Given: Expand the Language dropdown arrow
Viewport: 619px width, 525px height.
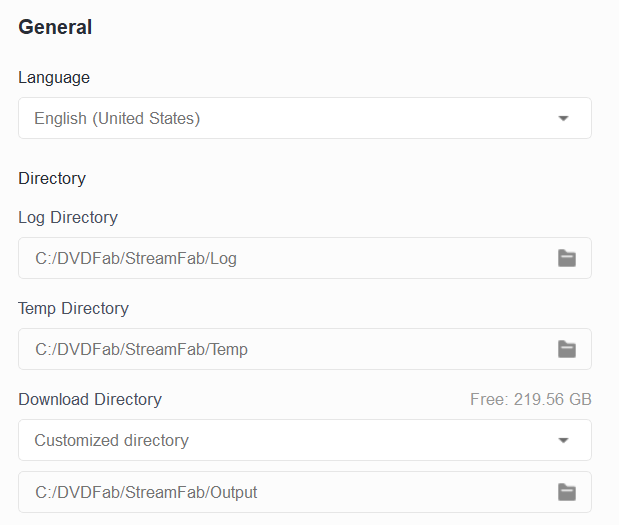Looking at the screenshot, I should coord(563,118).
